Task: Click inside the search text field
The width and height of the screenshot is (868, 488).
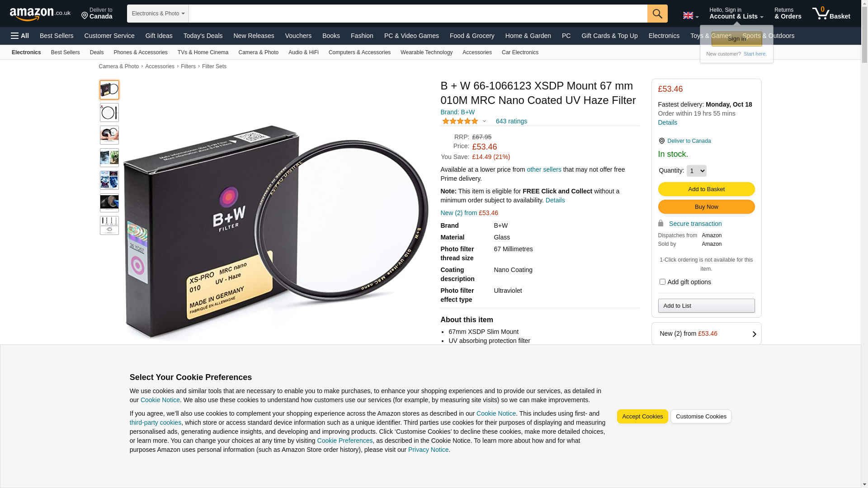Action: 418,14
